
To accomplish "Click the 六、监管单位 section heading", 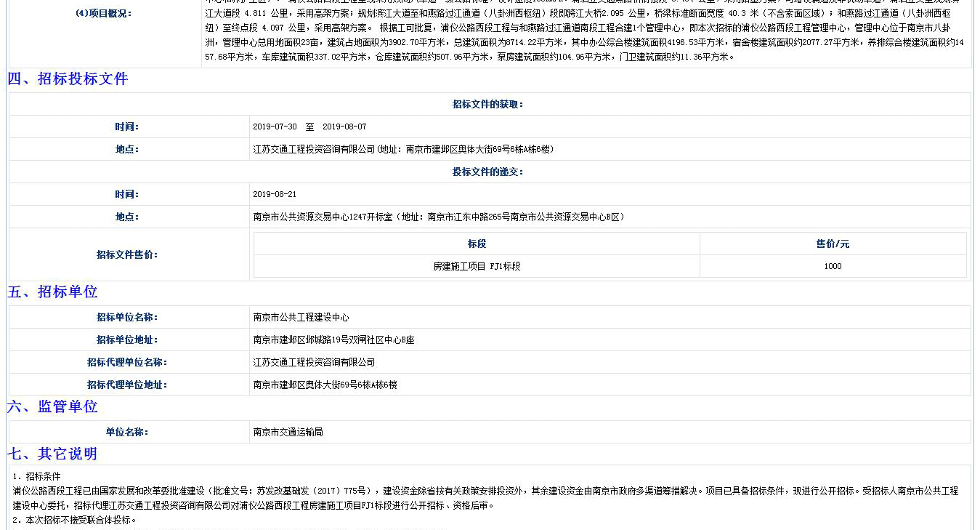I will 52,407.
